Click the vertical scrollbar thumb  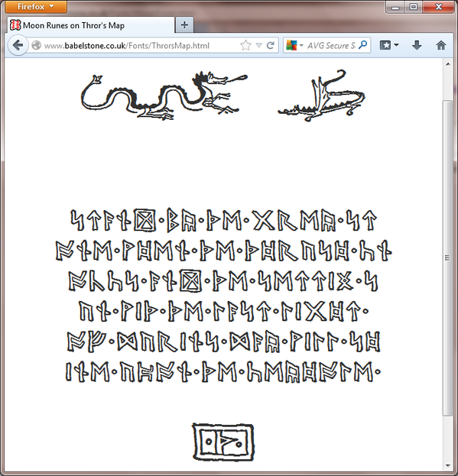(x=447, y=258)
